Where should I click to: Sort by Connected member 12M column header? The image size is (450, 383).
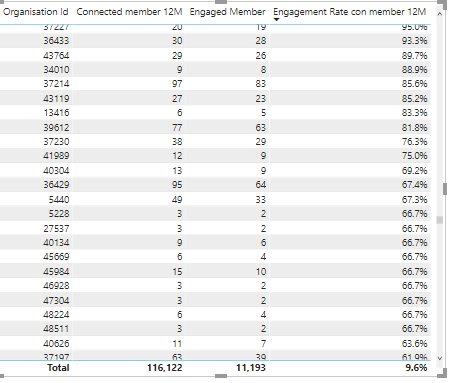(129, 12)
